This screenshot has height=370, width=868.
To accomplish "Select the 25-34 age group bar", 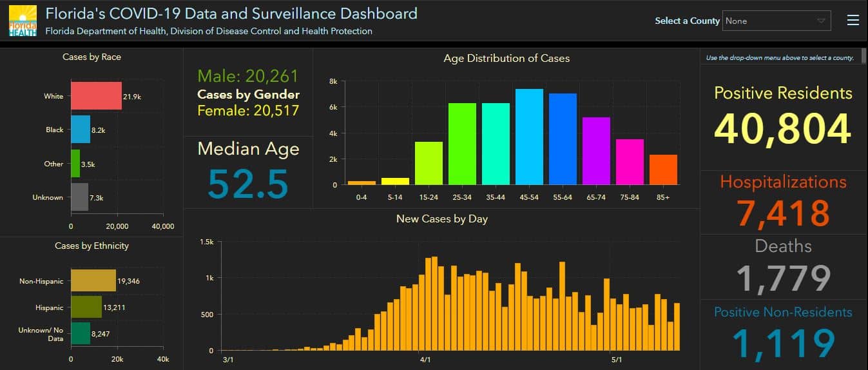I will tap(462, 144).
